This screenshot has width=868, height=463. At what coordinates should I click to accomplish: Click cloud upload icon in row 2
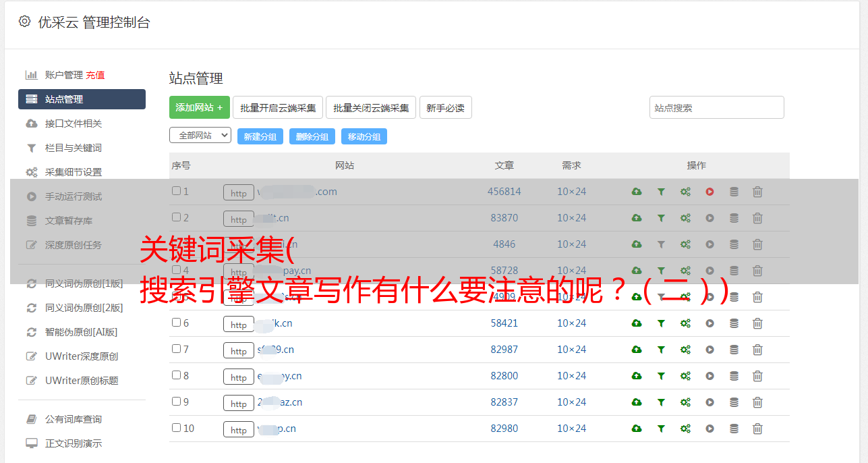click(637, 218)
